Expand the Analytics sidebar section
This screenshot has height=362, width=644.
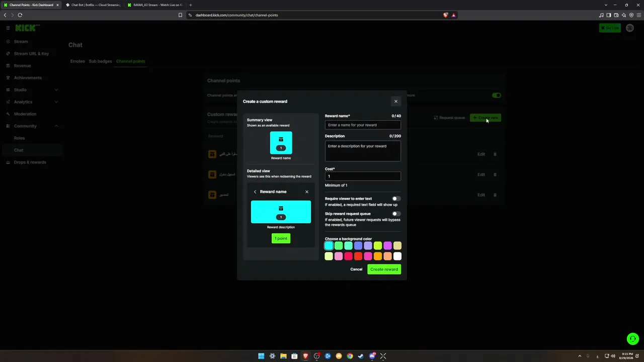pyautogui.click(x=31, y=102)
